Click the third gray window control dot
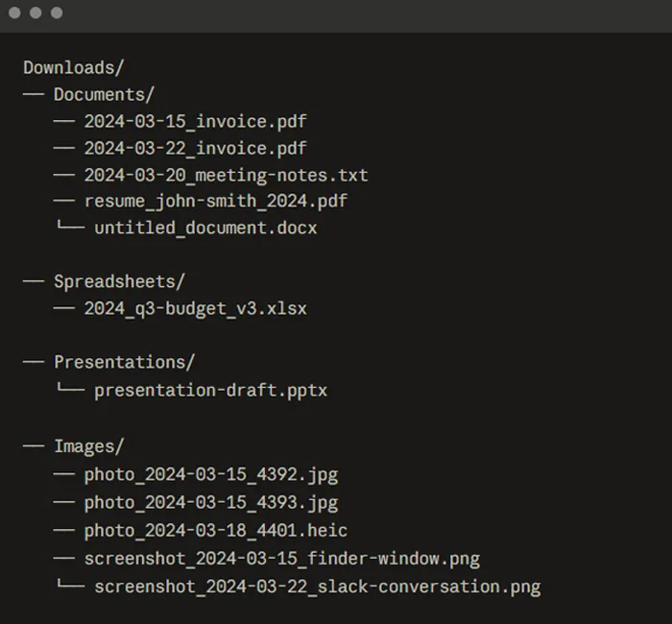 [x=57, y=12]
